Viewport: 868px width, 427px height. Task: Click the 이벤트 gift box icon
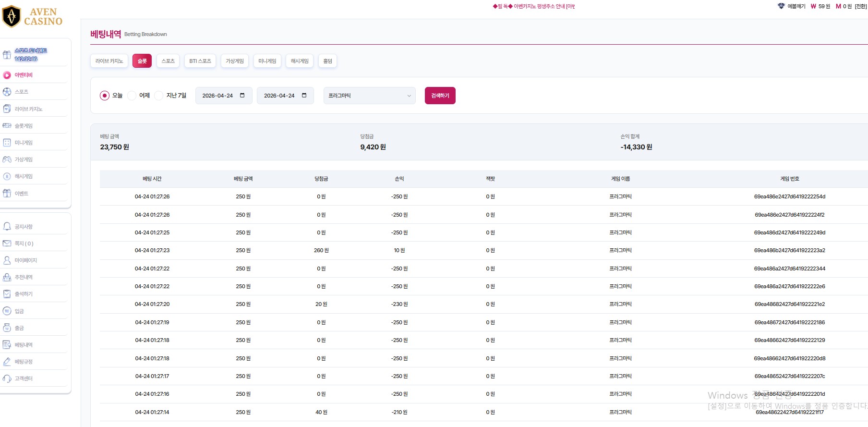click(7, 194)
